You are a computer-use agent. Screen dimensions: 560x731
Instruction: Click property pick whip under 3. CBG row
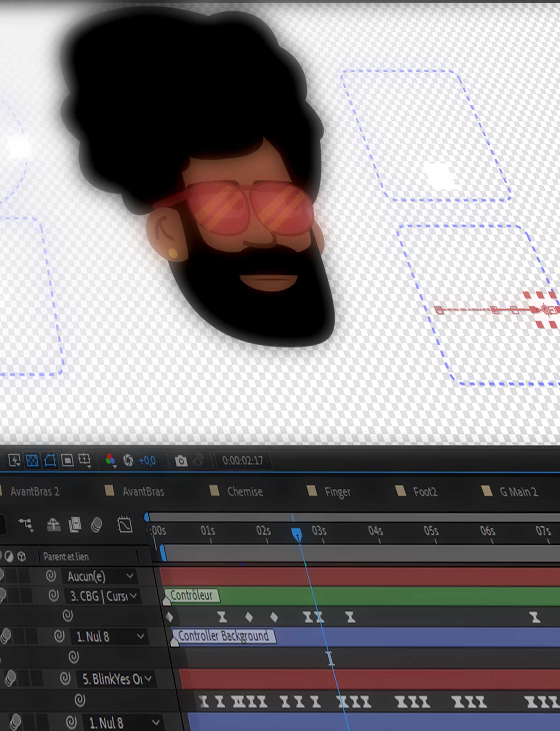(x=67, y=616)
